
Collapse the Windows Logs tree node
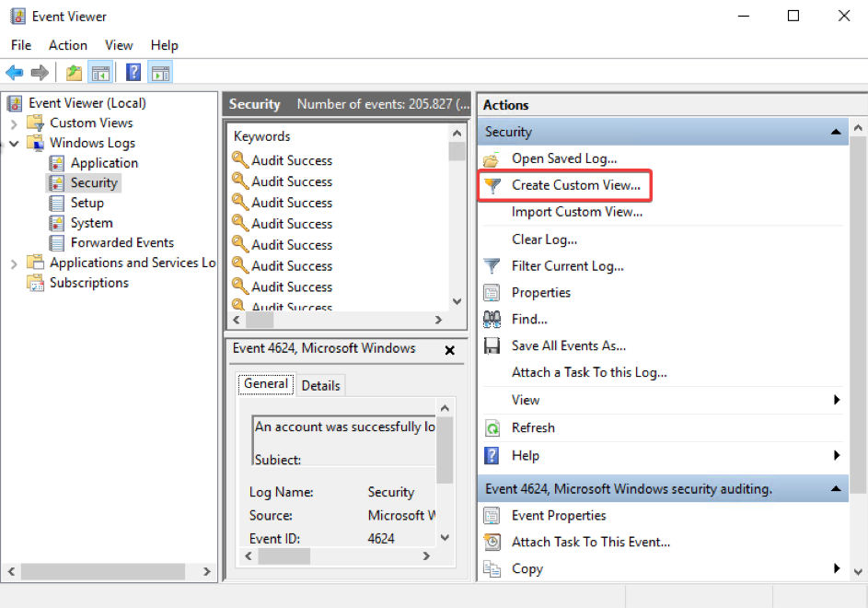coord(14,144)
